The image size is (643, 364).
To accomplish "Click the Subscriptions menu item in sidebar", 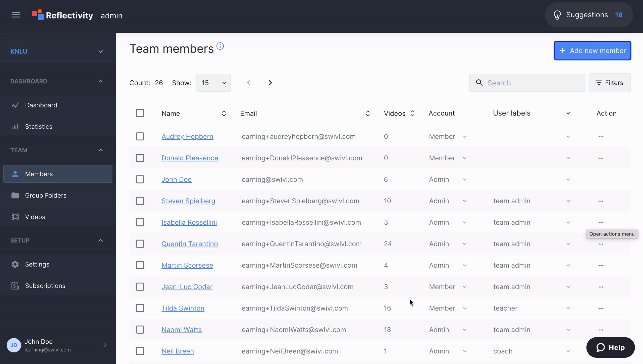I will (x=45, y=285).
